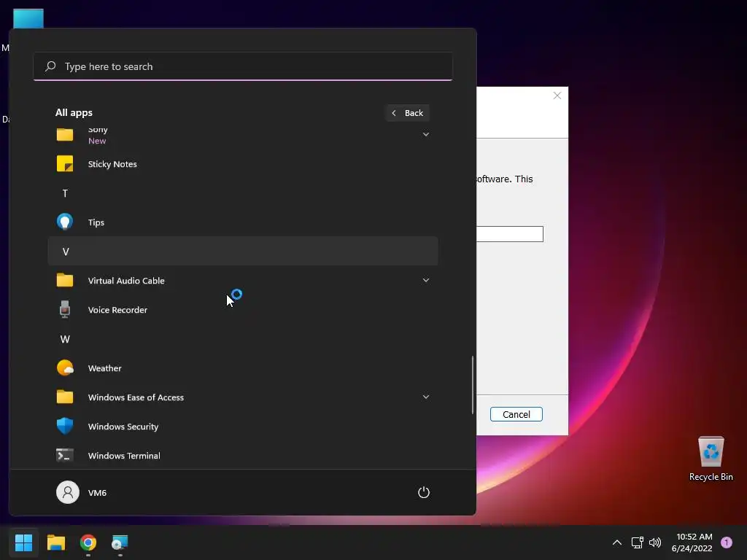Open the notification count badge
The height and width of the screenshot is (560, 747).
pos(726,542)
